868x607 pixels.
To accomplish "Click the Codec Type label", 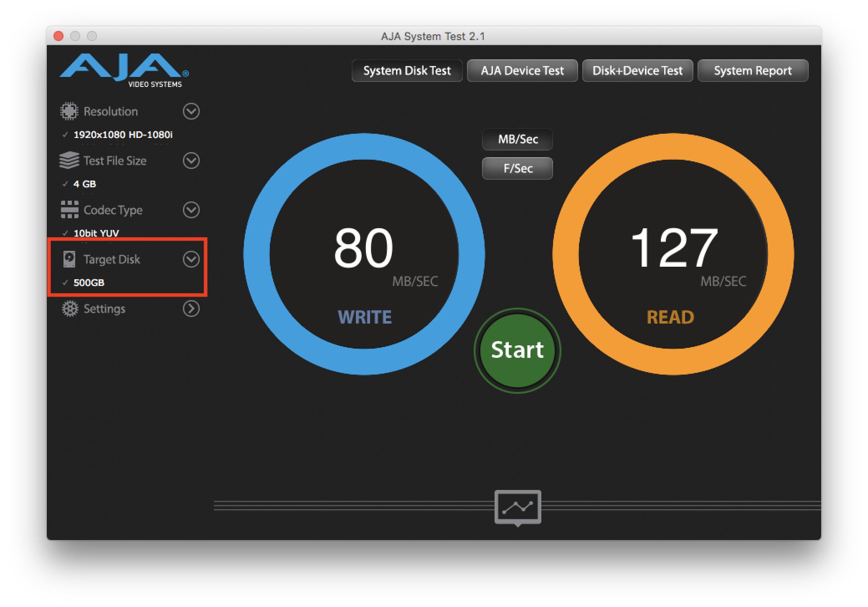I will [x=113, y=210].
